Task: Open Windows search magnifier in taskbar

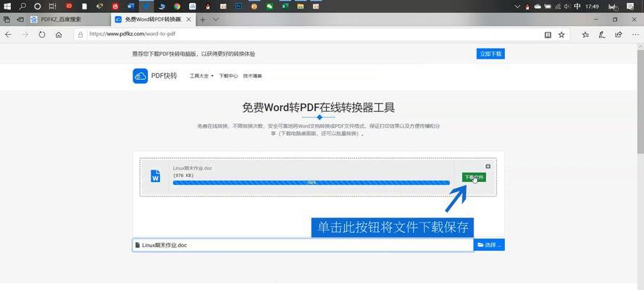Action: [22, 6]
